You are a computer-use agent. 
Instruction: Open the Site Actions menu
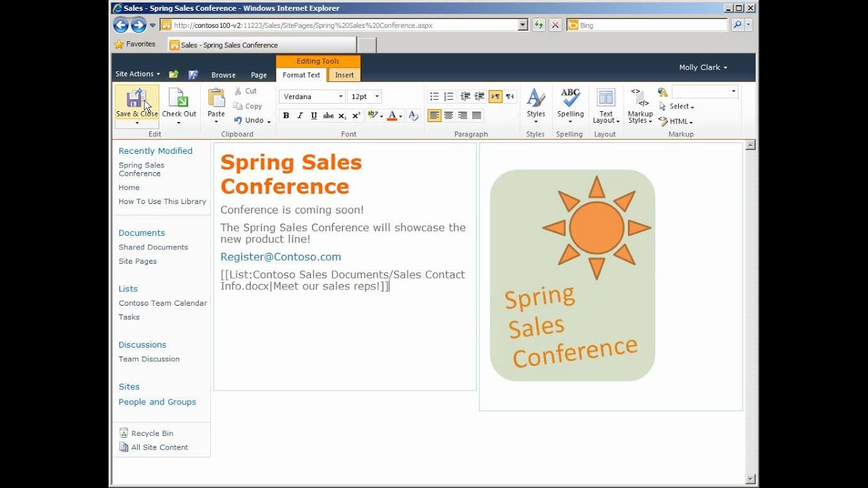(138, 74)
